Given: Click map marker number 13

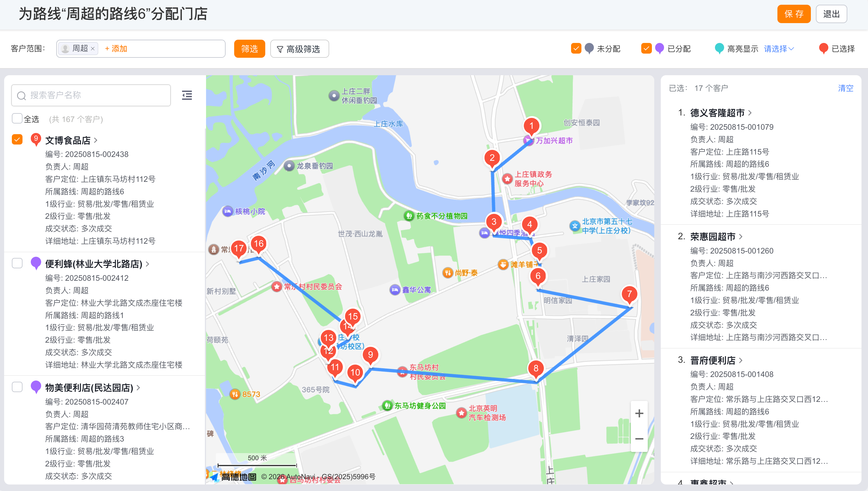Looking at the screenshot, I should pos(328,338).
